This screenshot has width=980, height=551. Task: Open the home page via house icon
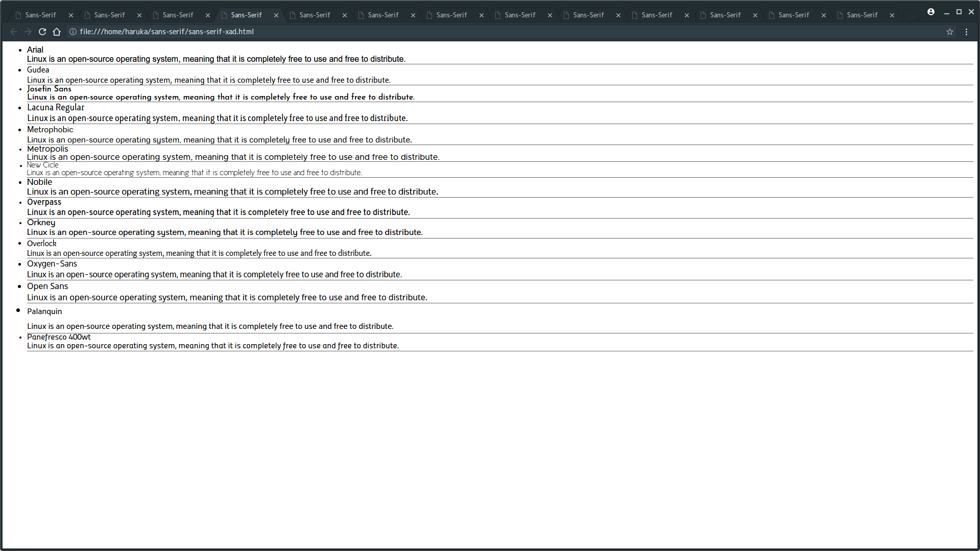point(57,32)
